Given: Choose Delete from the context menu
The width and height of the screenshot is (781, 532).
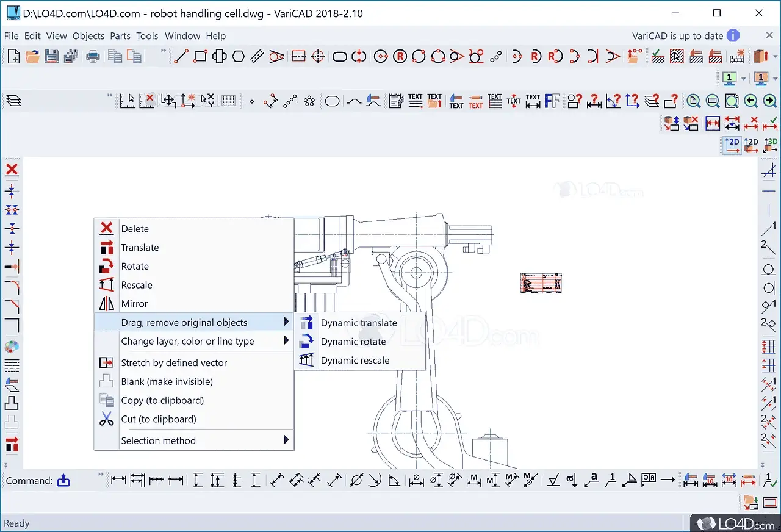Looking at the screenshot, I should pos(194,228).
